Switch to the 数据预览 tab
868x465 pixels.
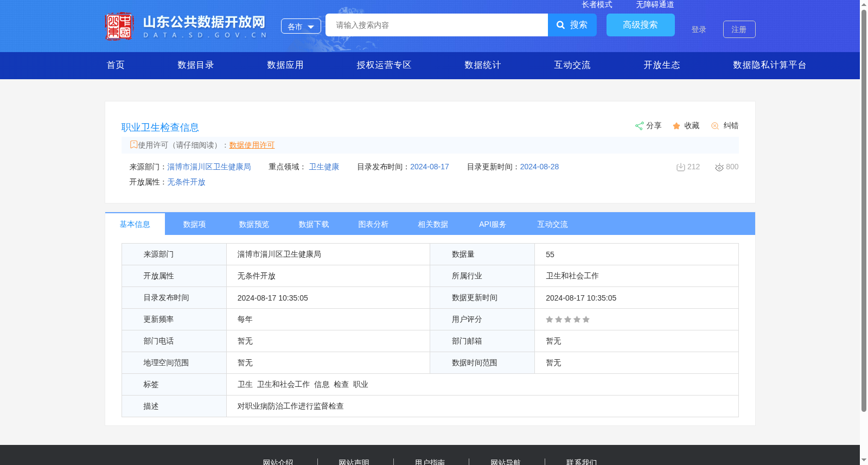pos(254,224)
